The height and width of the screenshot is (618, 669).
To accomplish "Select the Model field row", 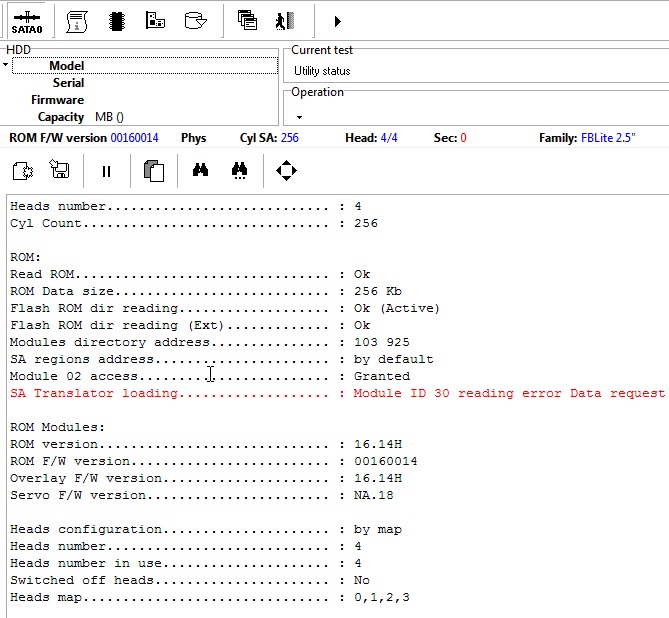I will click(145, 66).
